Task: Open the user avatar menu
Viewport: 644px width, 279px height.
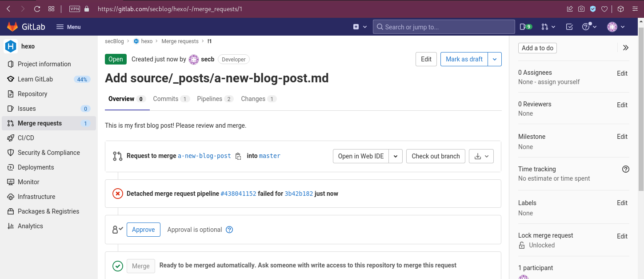Action: [616, 27]
